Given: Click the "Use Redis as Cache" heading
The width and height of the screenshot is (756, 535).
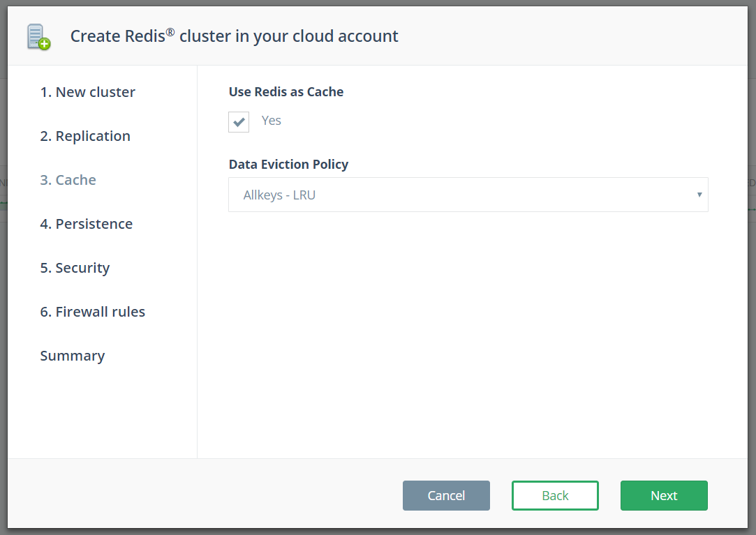Looking at the screenshot, I should (286, 91).
